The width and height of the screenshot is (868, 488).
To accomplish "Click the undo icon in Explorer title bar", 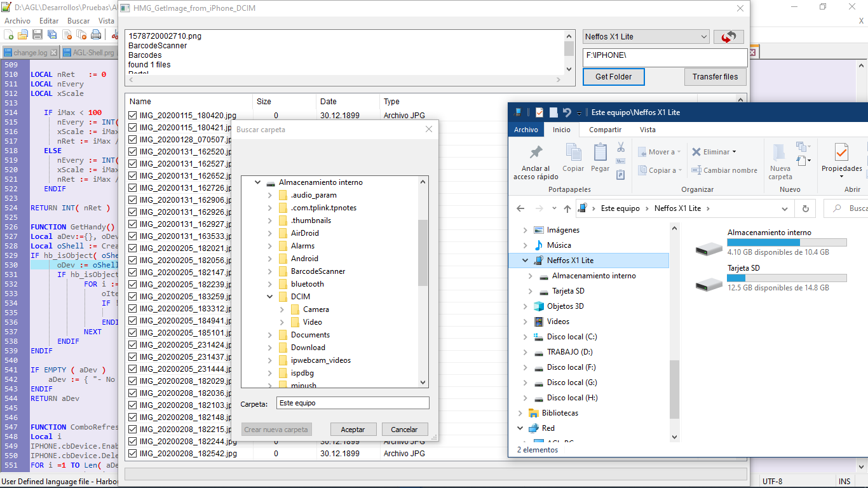I will point(567,112).
